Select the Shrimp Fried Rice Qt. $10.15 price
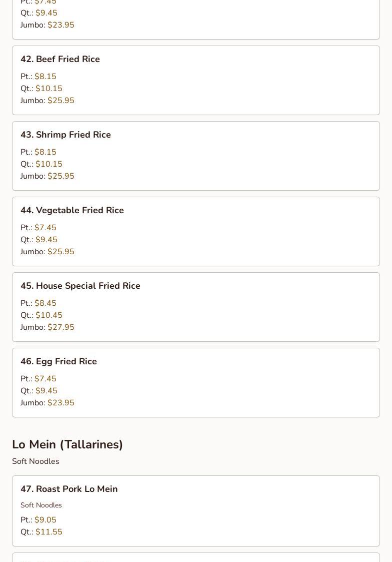The width and height of the screenshot is (392, 562). coord(48,164)
